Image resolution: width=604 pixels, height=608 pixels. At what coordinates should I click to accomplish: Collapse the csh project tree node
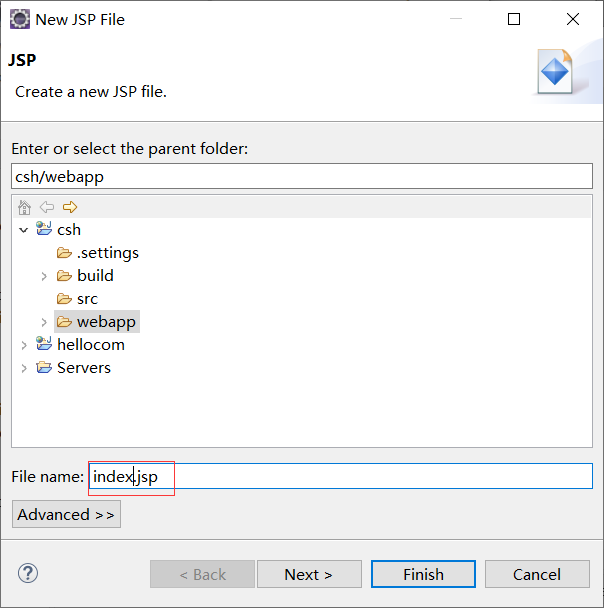24,230
